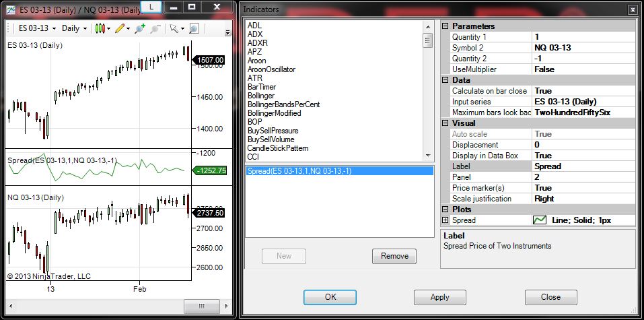This screenshot has height=320, width=644.
Task: Click the OK button
Action: [x=330, y=297]
